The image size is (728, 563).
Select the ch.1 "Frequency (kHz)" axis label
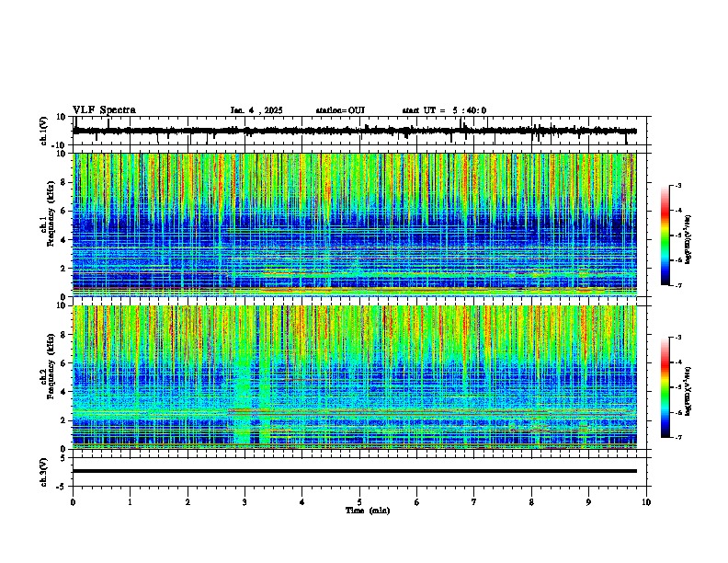click(x=51, y=214)
